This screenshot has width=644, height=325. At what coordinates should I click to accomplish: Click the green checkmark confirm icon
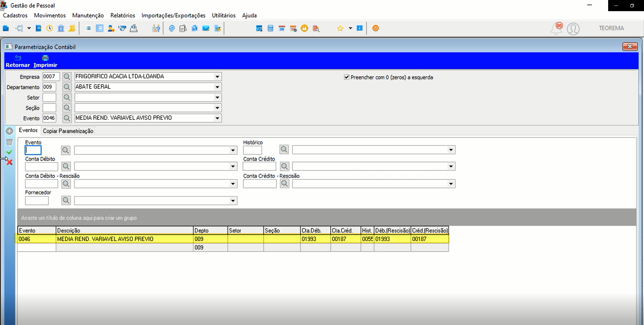tap(9, 152)
